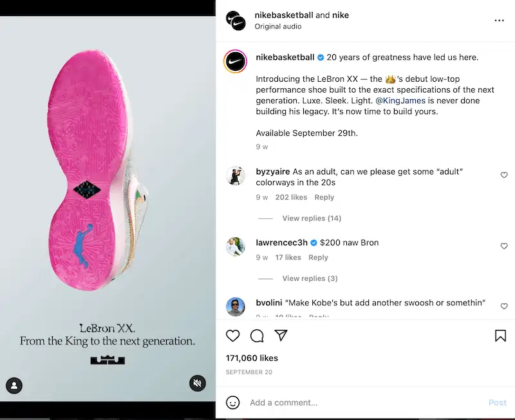Share post with paper plane icon
Screen dimensions: 515x420
pyautogui.click(x=281, y=336)
